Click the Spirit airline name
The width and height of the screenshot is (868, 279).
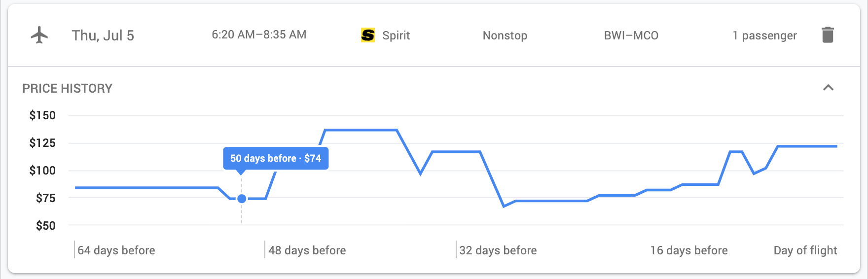[x=396, y=35]
